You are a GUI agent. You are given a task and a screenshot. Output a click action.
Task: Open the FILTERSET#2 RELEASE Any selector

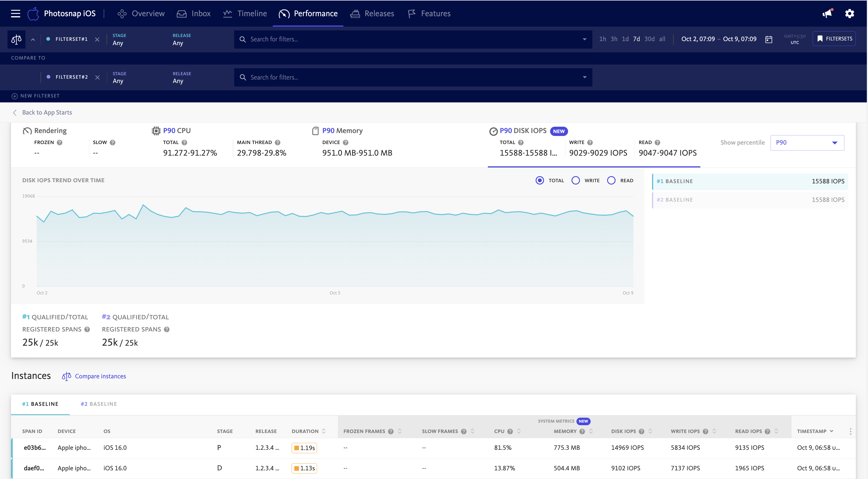(x=182, y=78)
